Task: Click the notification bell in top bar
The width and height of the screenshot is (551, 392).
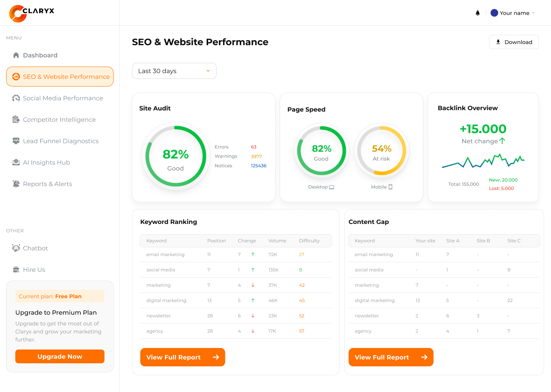Action: click(478, 13)
